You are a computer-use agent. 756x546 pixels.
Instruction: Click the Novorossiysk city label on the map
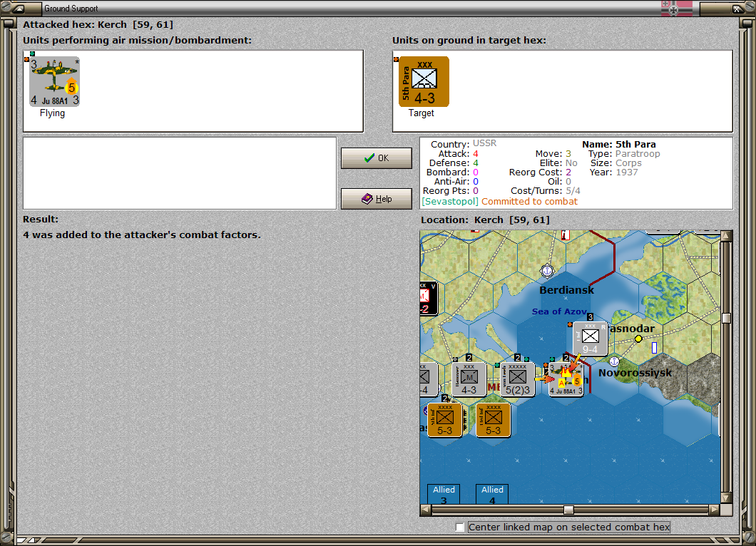tap(635, 373)
